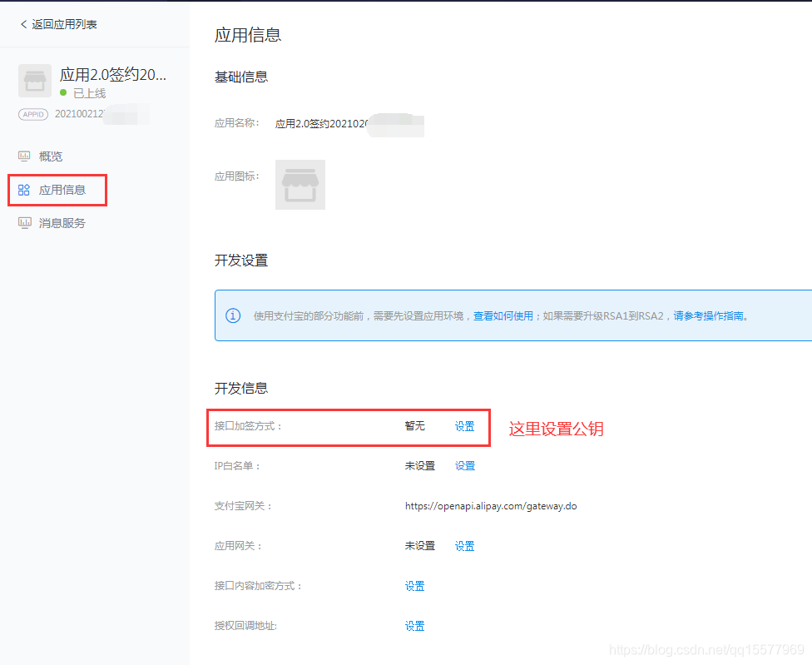Viewport: 812px width, 665px height.
Task: Click the 接口加签方式 label
Action: pyautogui.click(x=248, y=426)
